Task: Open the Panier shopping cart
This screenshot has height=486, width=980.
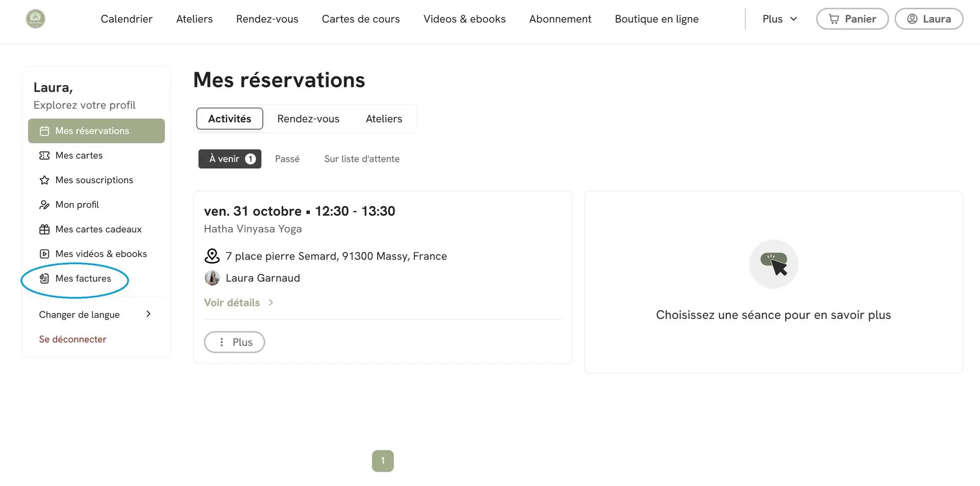Action: (x=852, y=19)
